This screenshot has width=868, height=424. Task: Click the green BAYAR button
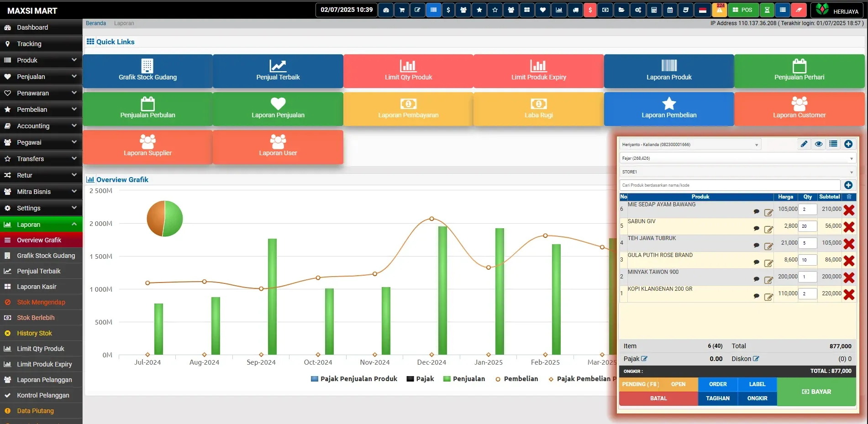click(816, 392)
